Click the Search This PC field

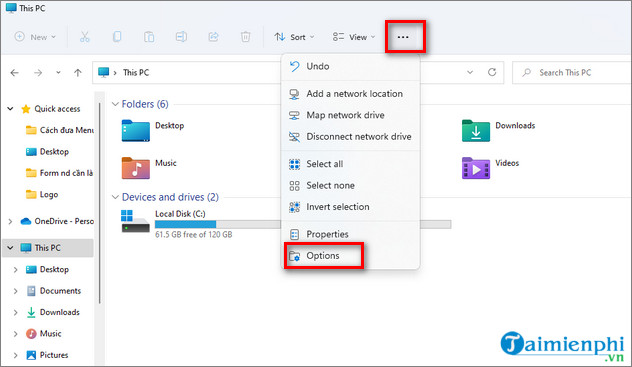[x=572, y=73]
